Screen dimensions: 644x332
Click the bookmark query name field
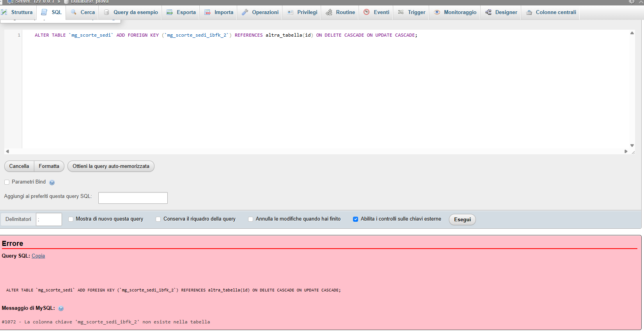pos(133,198)
